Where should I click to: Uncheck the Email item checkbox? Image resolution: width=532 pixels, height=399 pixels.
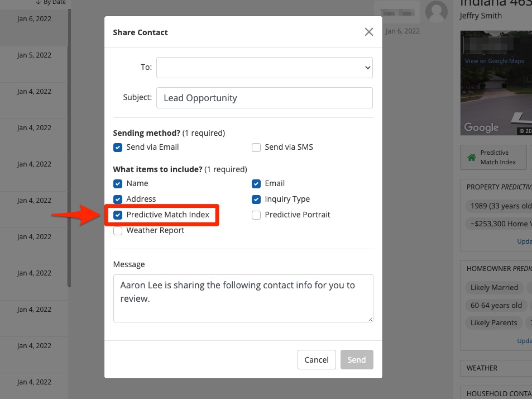pos(256,183)
